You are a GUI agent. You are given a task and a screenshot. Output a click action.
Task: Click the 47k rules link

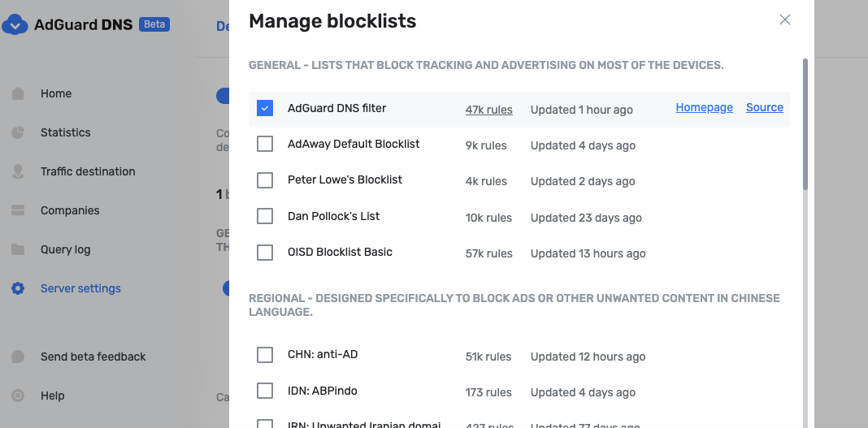click(488, 110)
